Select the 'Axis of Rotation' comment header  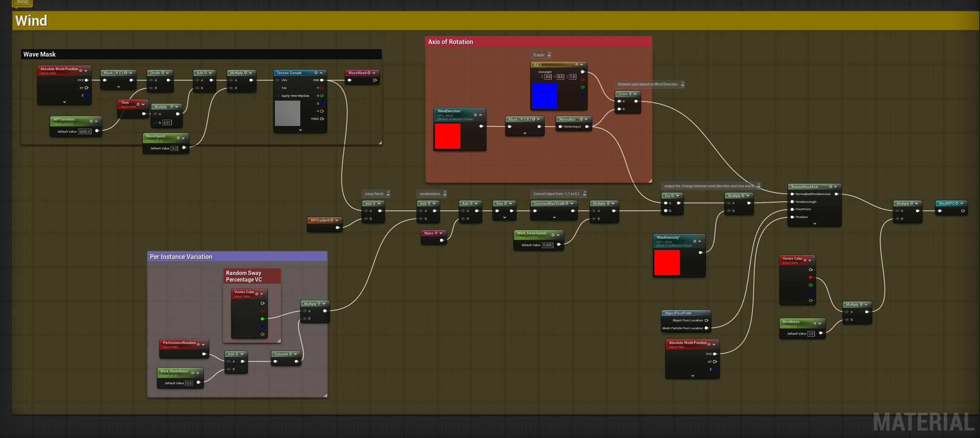coord(538,42)
